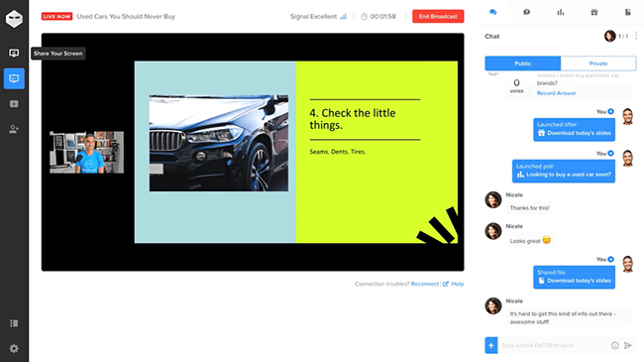Click Nicole's avatar beside Thanks for this!
This screenshot has width=644, height=362.
(493, 200)
